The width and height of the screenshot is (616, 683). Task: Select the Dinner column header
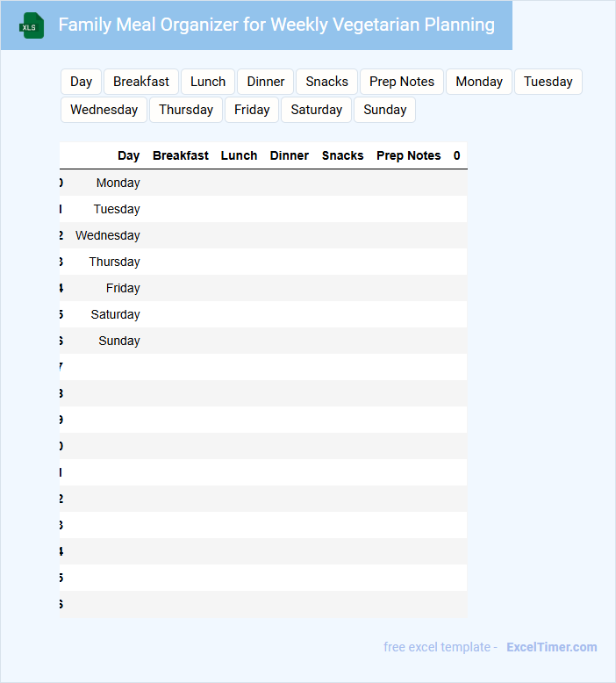[289, 155]
